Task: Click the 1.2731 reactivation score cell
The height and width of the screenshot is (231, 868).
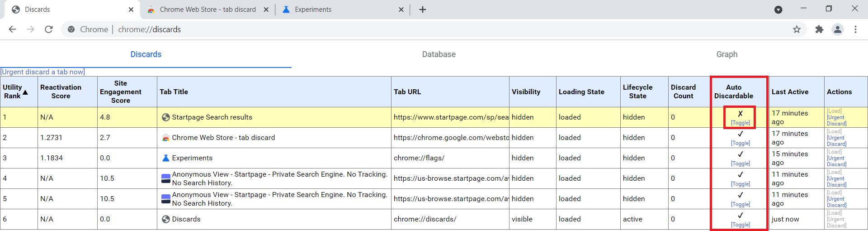Action: click(x=67, y=138)
